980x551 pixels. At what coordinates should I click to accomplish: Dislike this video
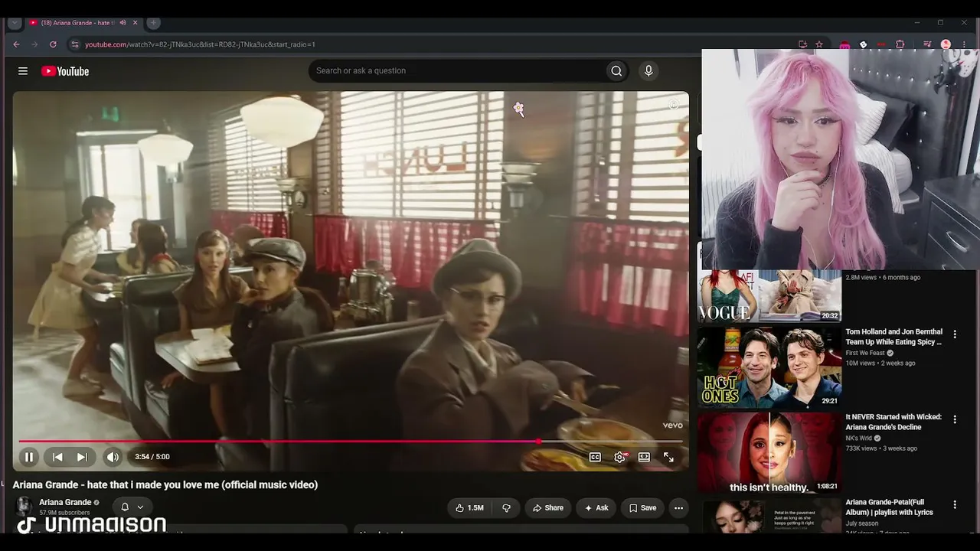pos(506,507)
